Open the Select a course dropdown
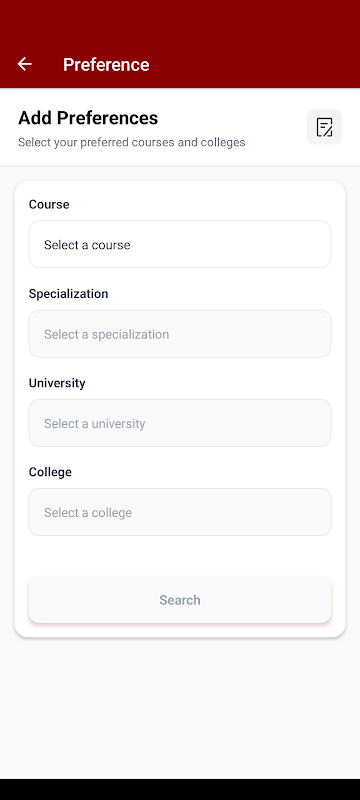 [180, 244]
